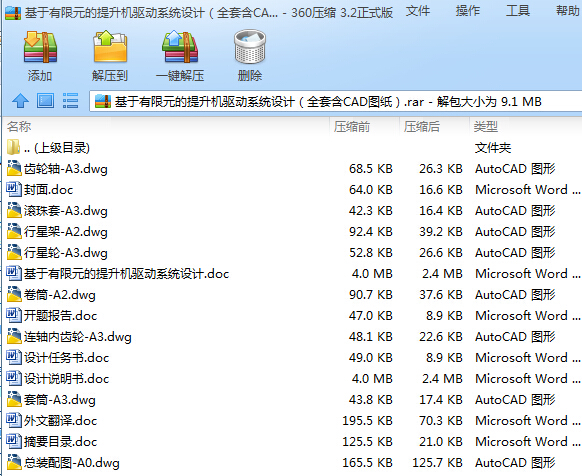Click the archive path address field
582x476 pixels.
(336, 101)
